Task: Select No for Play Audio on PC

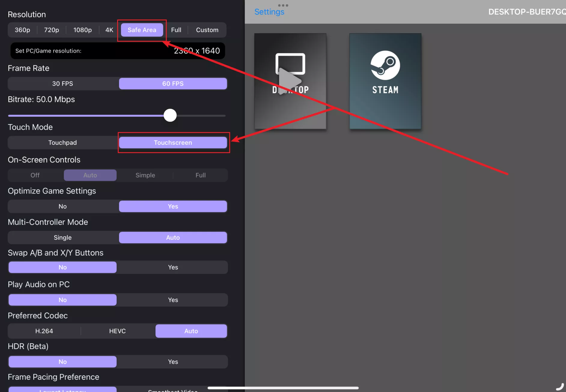Action: (x=62, y=300)
